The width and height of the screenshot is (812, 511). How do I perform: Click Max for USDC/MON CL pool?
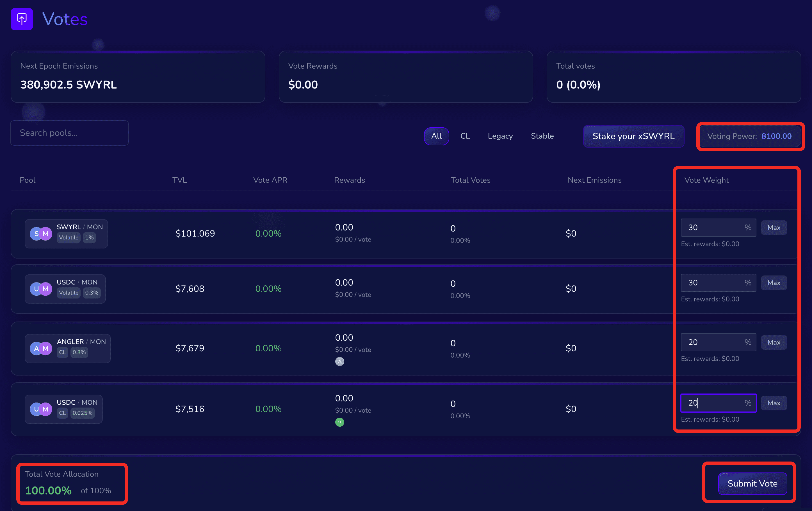pyautogui.click(x=774, y=403)
